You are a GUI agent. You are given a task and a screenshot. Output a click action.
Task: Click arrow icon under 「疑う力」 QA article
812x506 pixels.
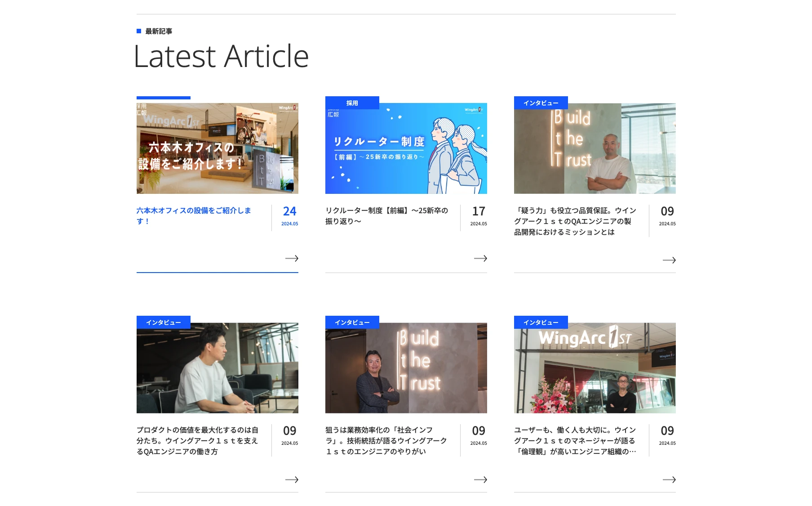click(x=669, y=260)
